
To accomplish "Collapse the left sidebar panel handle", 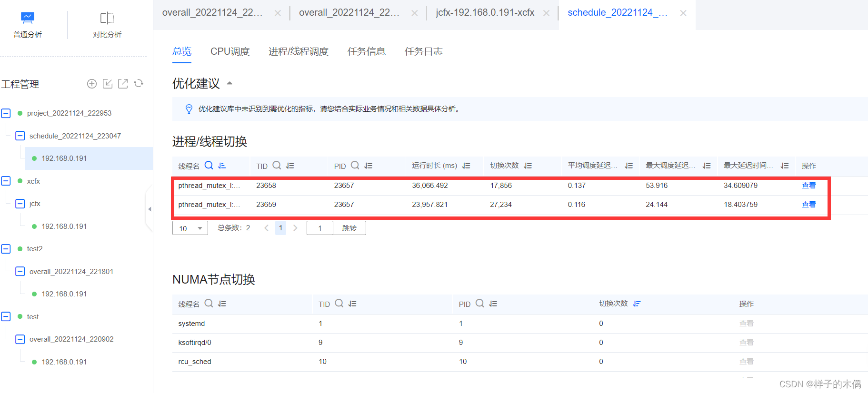I will (149, 209).
